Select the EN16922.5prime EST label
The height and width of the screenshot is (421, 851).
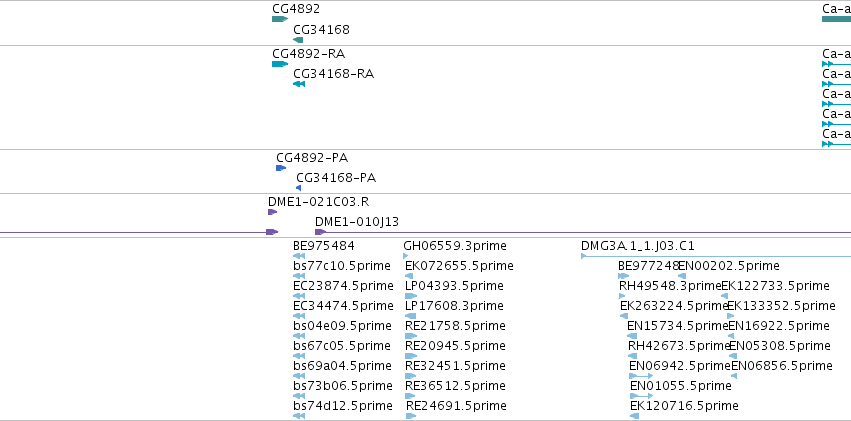[779, 326]
